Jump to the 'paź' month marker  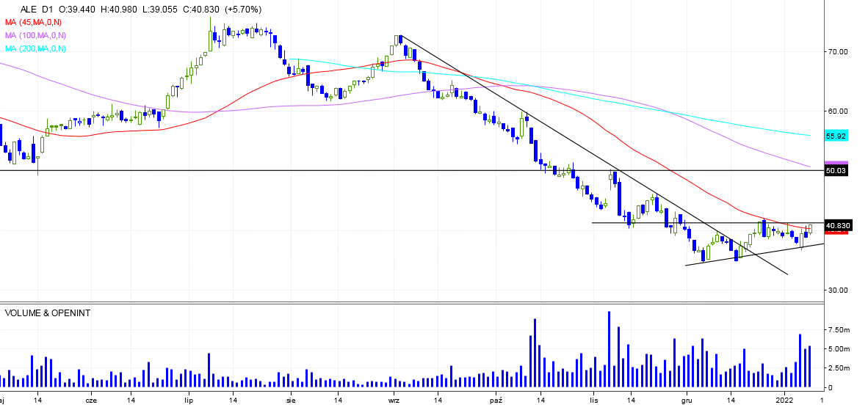tap(496, 401)
